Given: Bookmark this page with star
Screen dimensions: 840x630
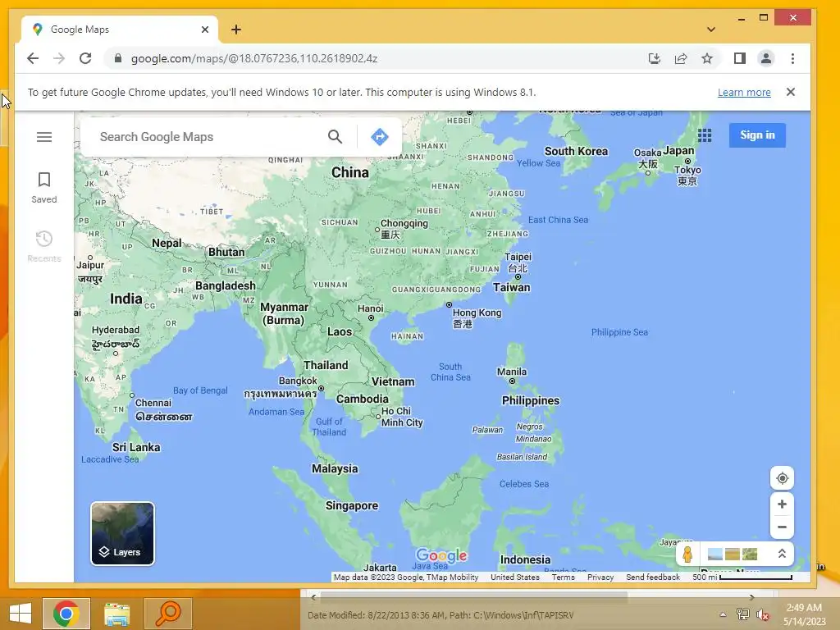Looking at the screenshot, I should (707, 58).
